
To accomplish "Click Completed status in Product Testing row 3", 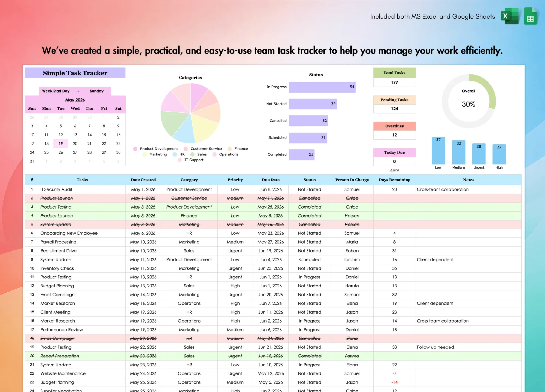I will pos(310,207).
